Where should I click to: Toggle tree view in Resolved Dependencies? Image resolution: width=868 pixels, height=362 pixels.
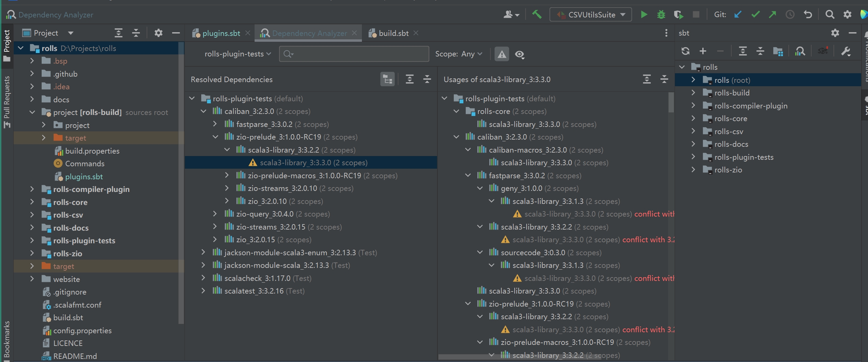388,79
